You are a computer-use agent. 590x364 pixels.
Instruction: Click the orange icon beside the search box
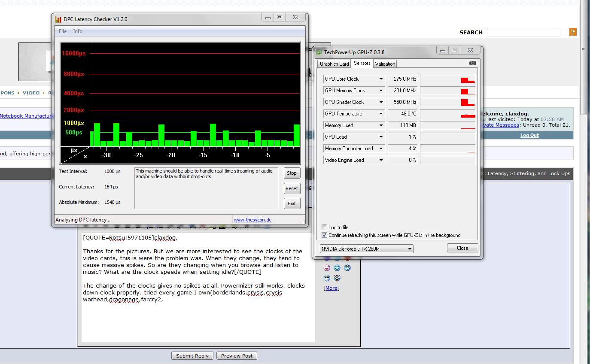(573, 32)
